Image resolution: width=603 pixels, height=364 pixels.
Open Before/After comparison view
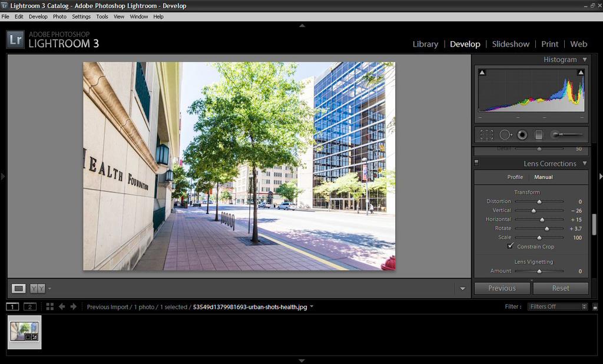click(x=37, y=288)
